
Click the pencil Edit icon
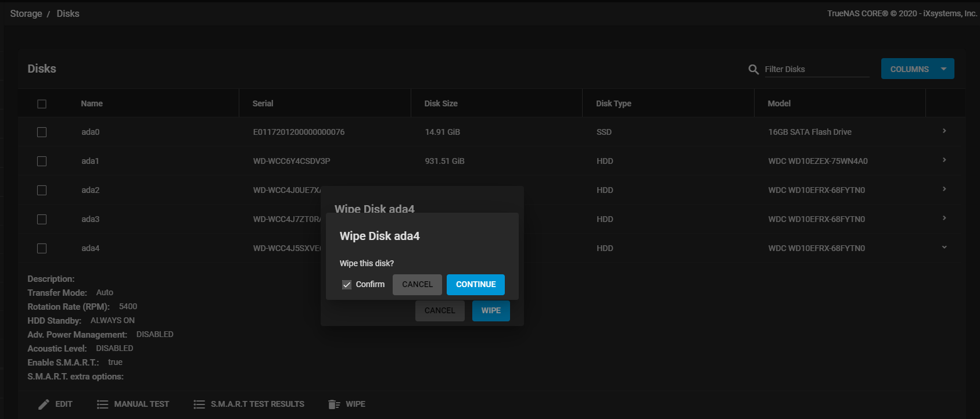pyautogui.click(x=44, y=404)
